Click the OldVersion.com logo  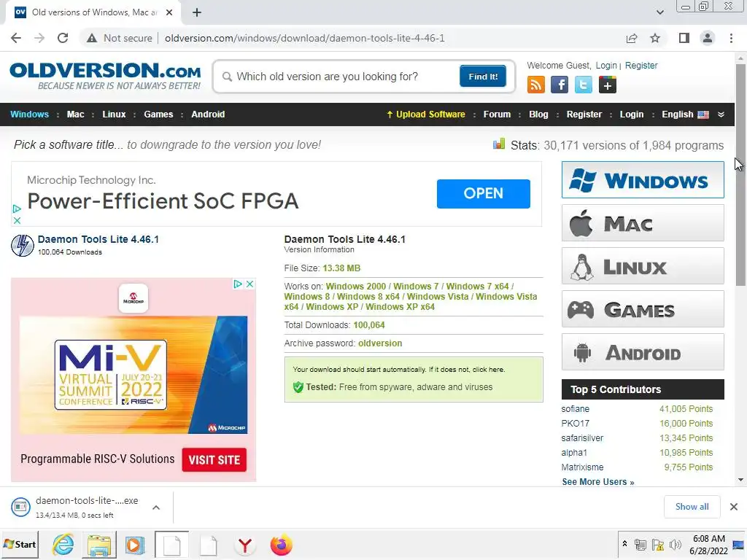coord(105,76)
